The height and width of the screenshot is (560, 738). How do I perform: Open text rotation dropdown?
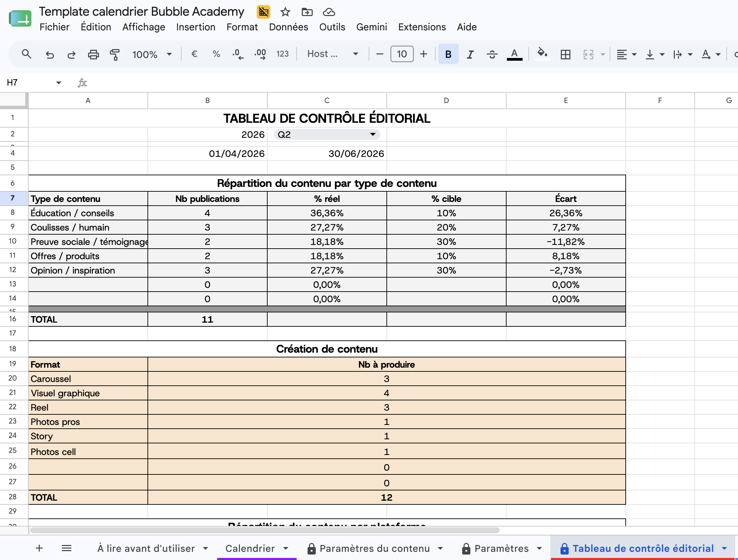point(711,54)
